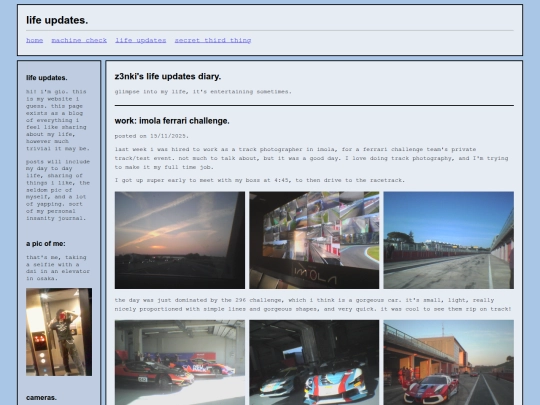Open the life updates nav link
Image resolution: width=540 pixels, height=405 pixels.
pos(141,40)
